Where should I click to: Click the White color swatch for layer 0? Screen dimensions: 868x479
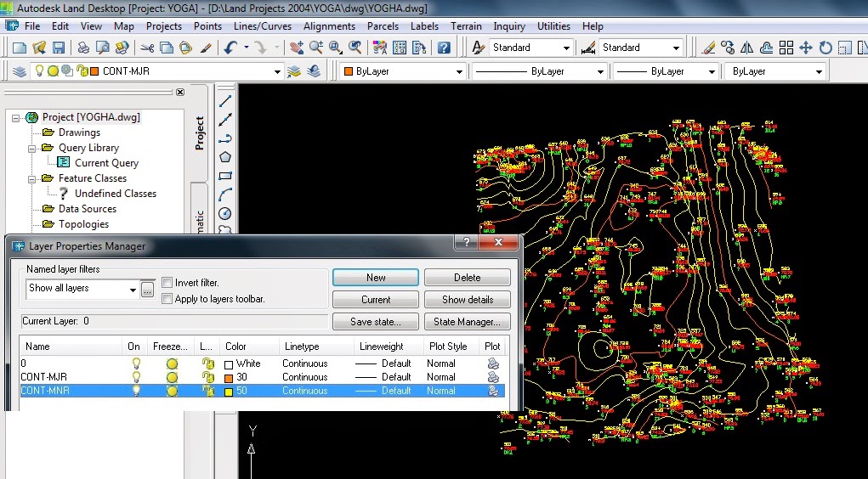[229, 364]
